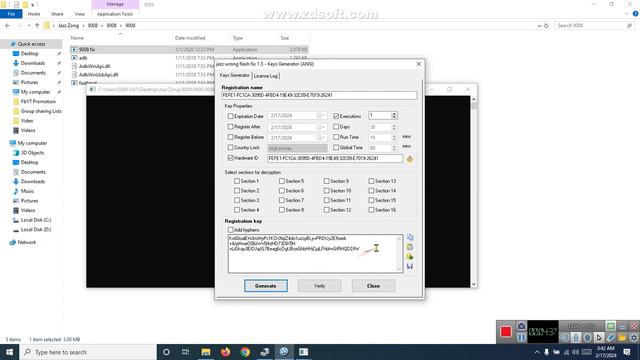Enable the Country Lock checkbox
The height and width of the screenshot is (360, 640).
(231, 147)
